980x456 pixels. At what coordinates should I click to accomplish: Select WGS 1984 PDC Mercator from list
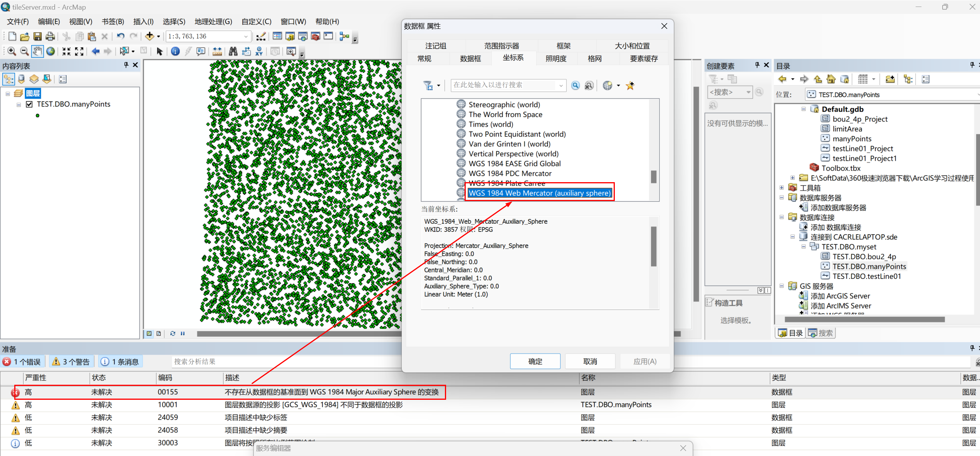510,173
